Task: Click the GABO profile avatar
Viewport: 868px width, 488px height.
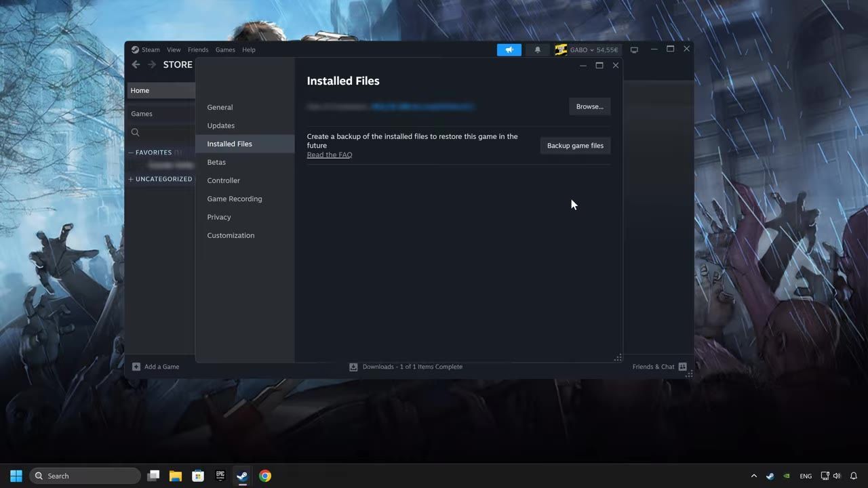Action: point(561,49)
